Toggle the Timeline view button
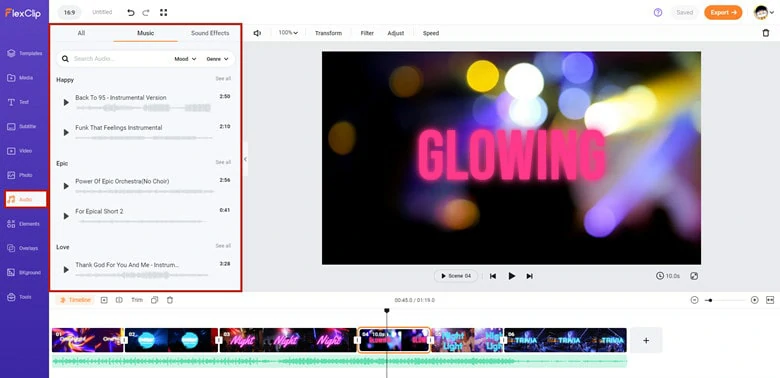Image resolution: width=780 pixels, height=378 pixels. coord(75,300)
